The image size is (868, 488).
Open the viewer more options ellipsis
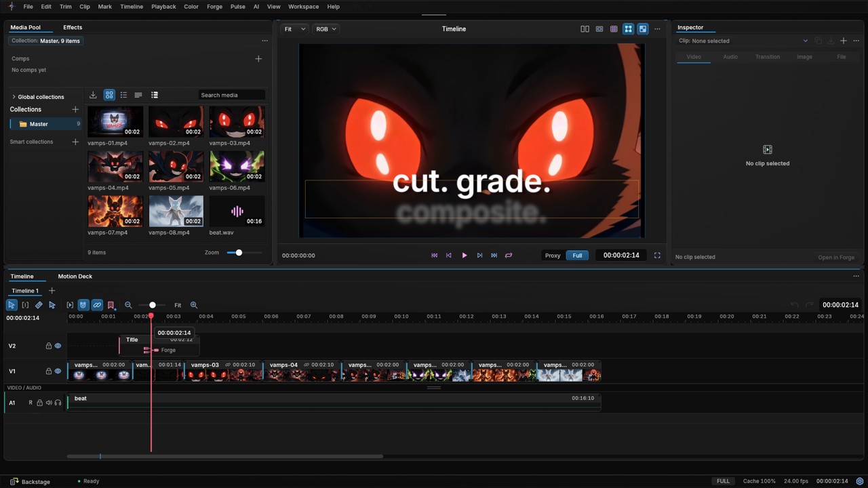tap(657, 29)
